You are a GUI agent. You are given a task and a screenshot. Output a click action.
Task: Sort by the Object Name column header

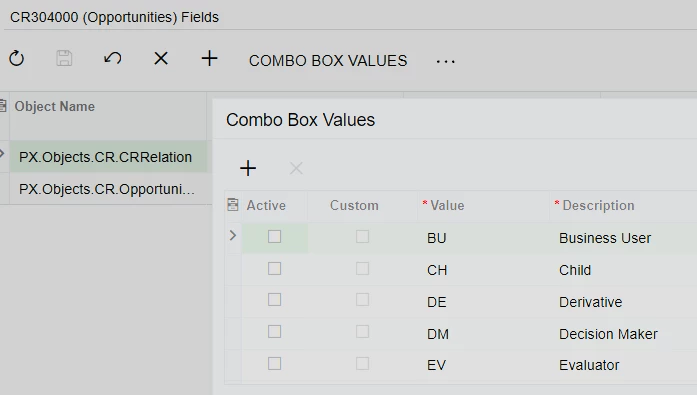55,106
